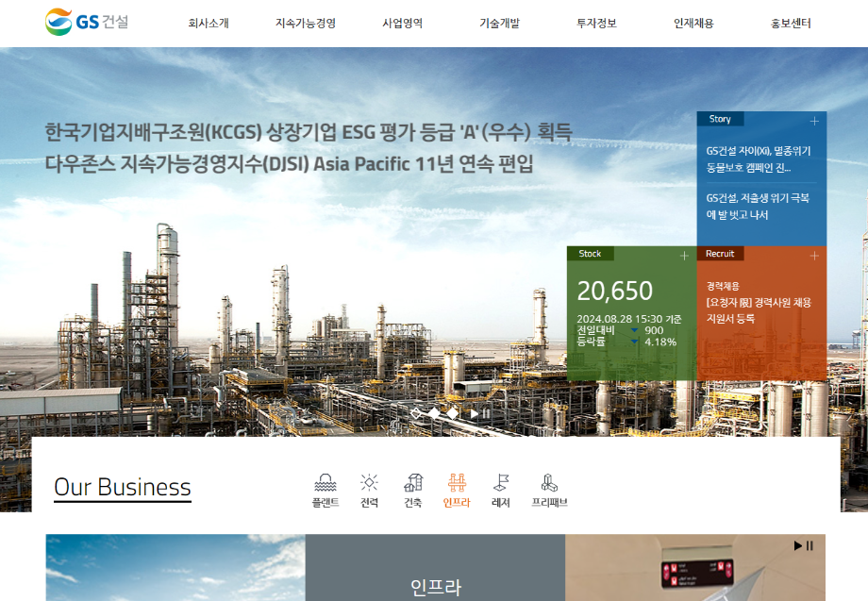Click the 인프라 image card heading
868x601 pixels.
pyautogui.click(x=435, y=588)
